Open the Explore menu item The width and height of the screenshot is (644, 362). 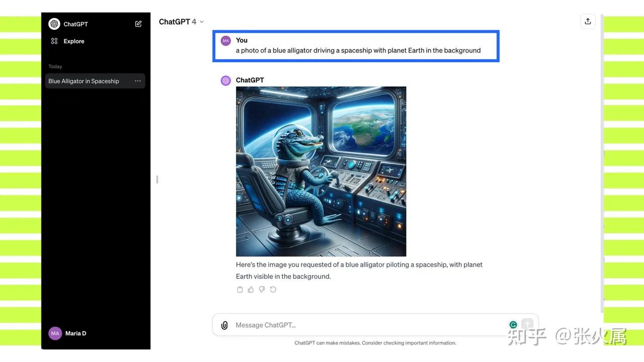[68, 41]
